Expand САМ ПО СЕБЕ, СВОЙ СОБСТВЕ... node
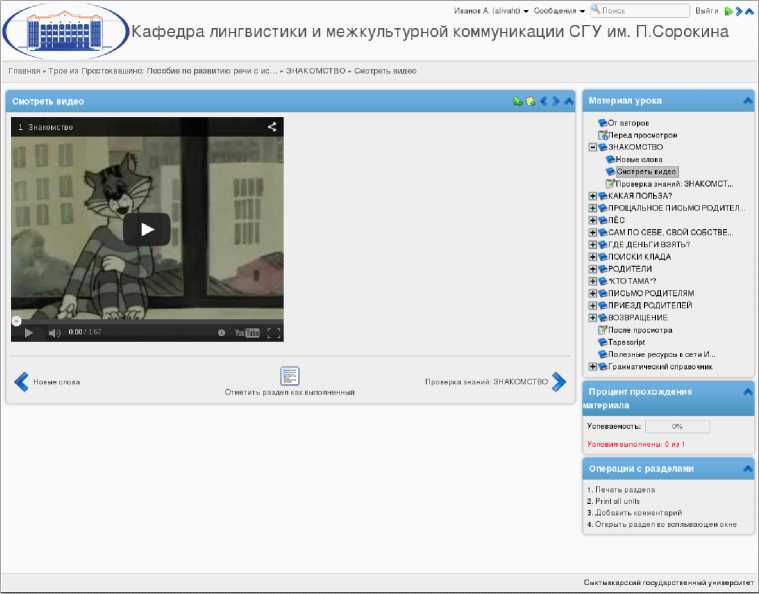Viewport: 759px width, 594px height. (592, 232)
